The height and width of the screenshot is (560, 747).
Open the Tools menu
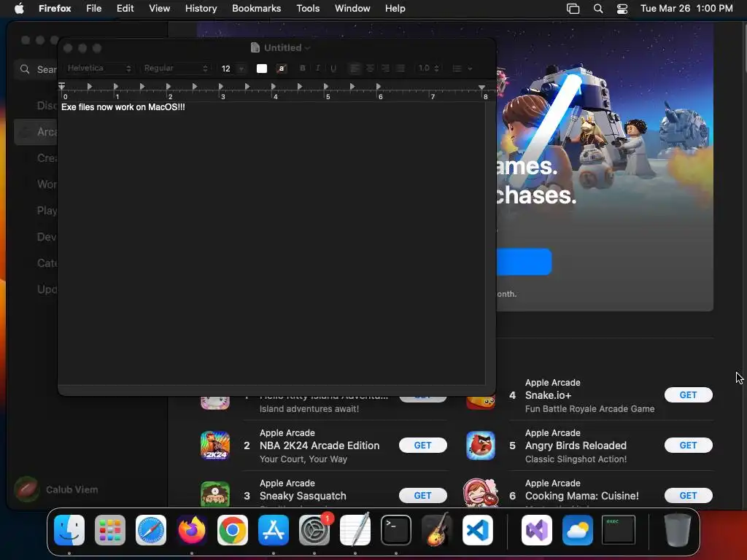[x=308, y=9]
